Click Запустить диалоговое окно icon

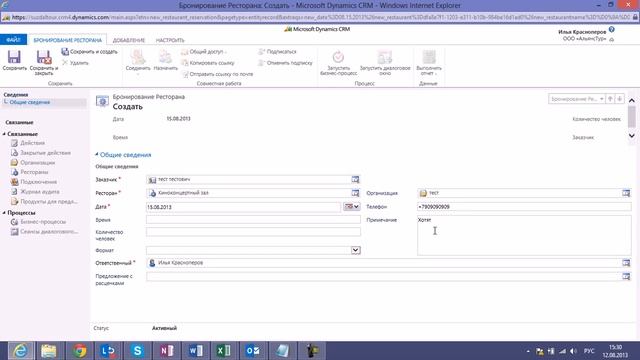[384, 57]
